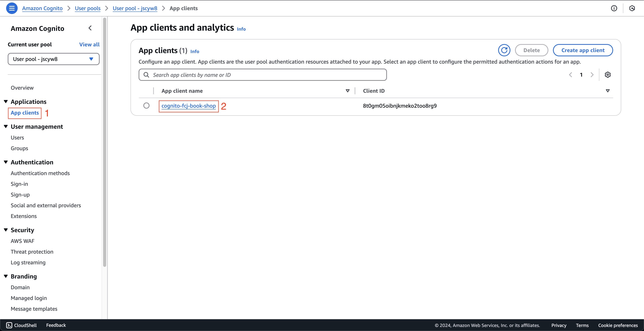This screenshot has width=644, height=331.
Task: Open the cognito-fcj-book-shop app client
Action: click(189, 106)
